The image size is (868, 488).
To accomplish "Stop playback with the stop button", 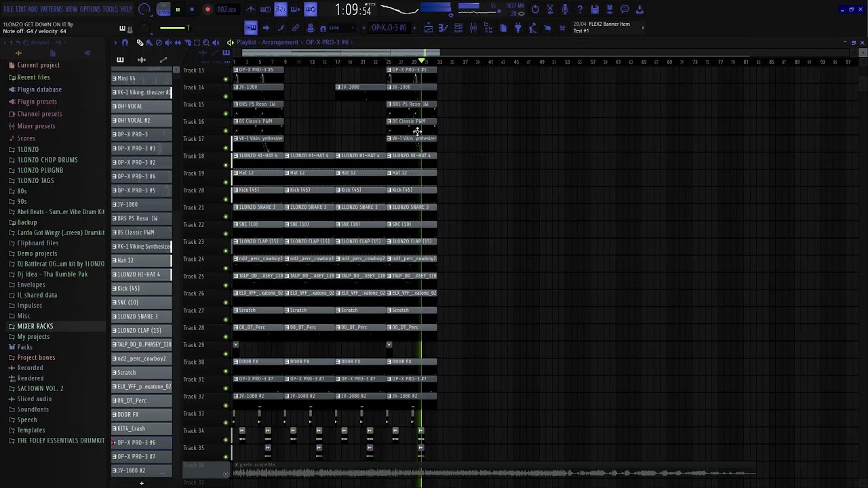I will (x=192, y=9).
